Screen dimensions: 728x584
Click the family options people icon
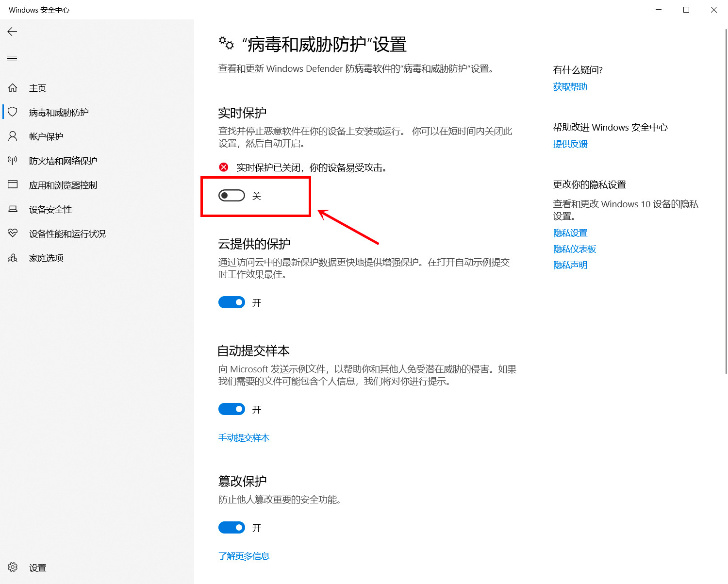(x=13, y=258)
